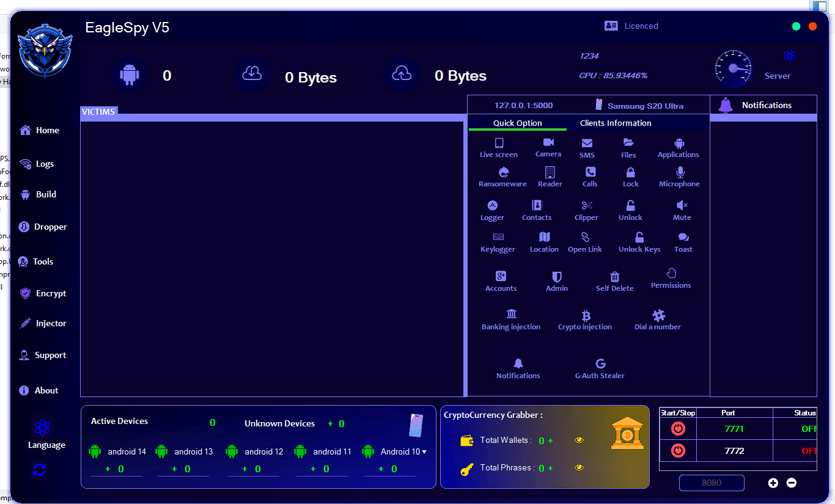Select the Location map icon
Viewport: 835px width, 504px height.
pyautogui.click(x=545, y=237)
